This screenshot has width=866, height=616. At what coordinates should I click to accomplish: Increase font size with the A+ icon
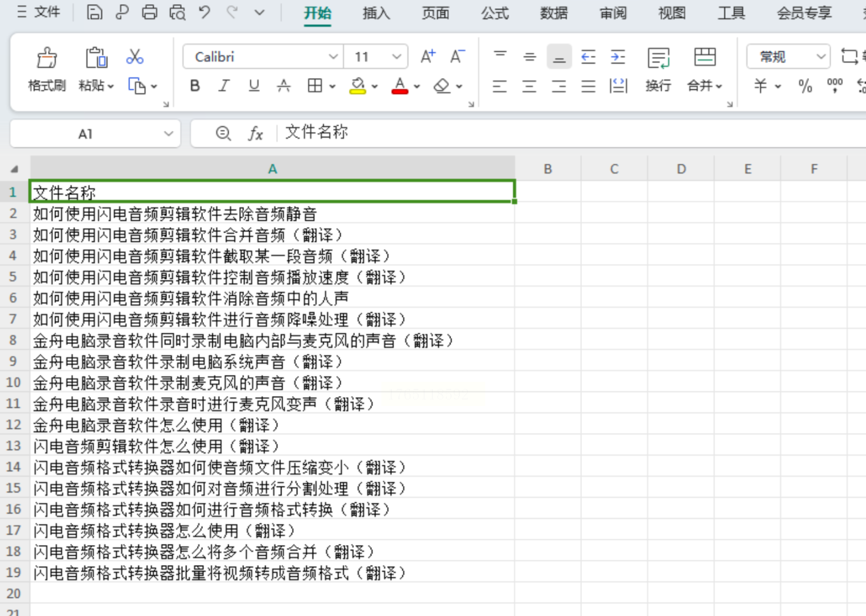[428, 57]
